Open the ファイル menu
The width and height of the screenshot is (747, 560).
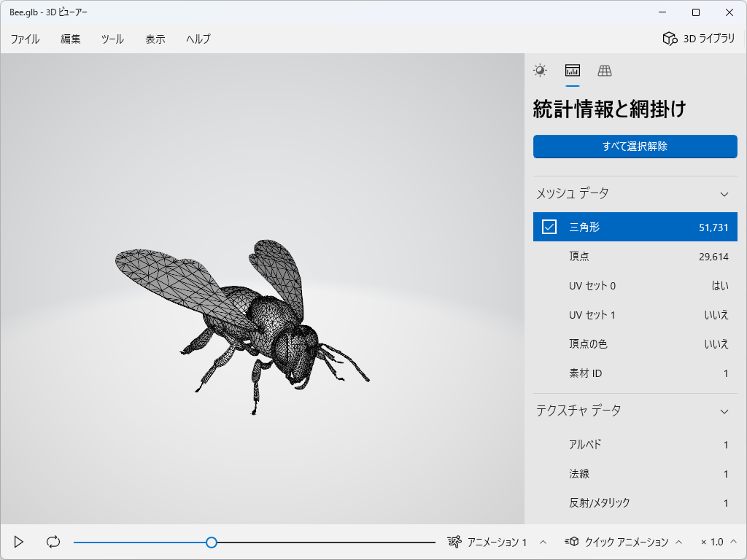tap(26, 39)
